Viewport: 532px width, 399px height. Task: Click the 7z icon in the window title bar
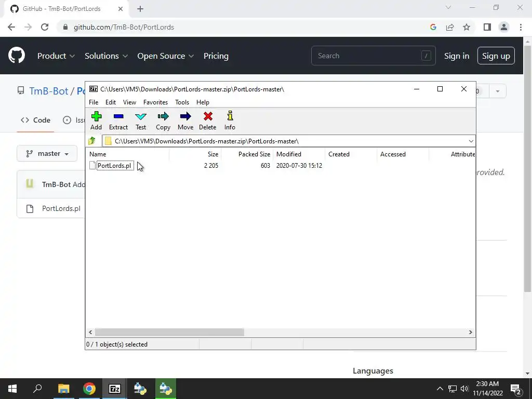tap(94, 89)
